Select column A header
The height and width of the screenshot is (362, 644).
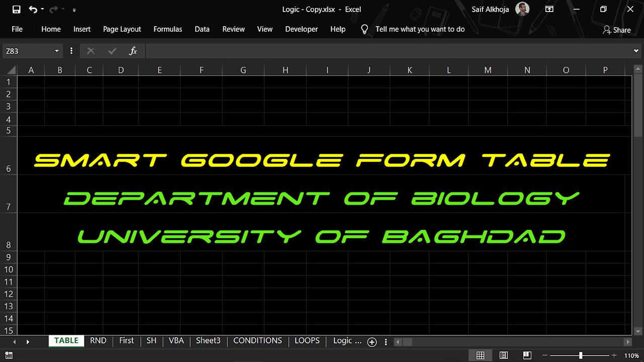pyautogui.click(x=31, y=70)
